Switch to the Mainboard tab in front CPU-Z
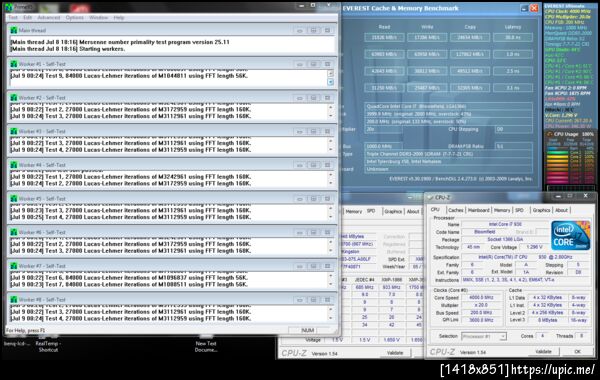The image size is (600, 380). (479, 210)
